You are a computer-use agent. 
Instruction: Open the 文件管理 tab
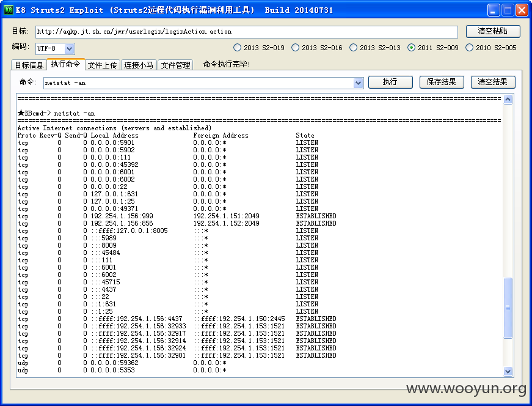[x=175, y=65]
